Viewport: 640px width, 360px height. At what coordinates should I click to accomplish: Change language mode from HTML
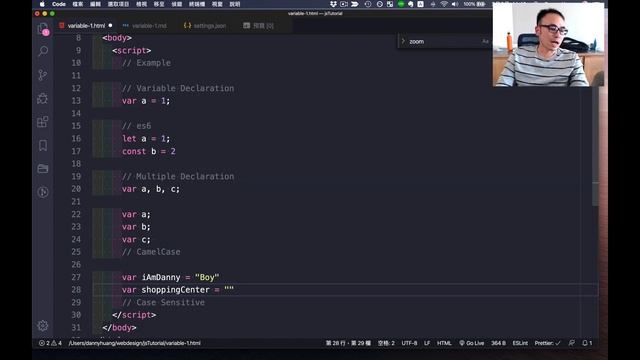coord(444,343)
